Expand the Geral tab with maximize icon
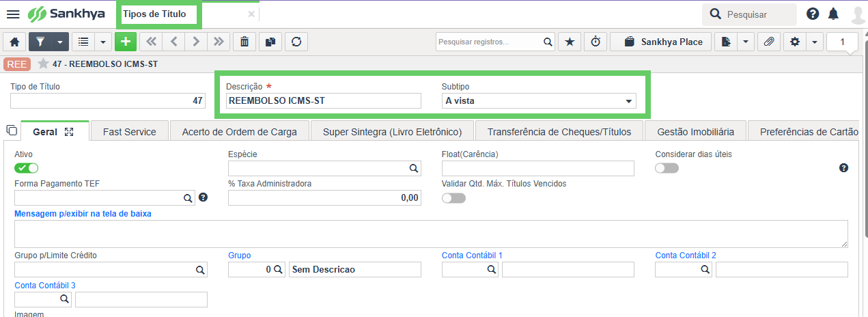The width and height of the screenshot is (868, 317). [x=68, y=132]
